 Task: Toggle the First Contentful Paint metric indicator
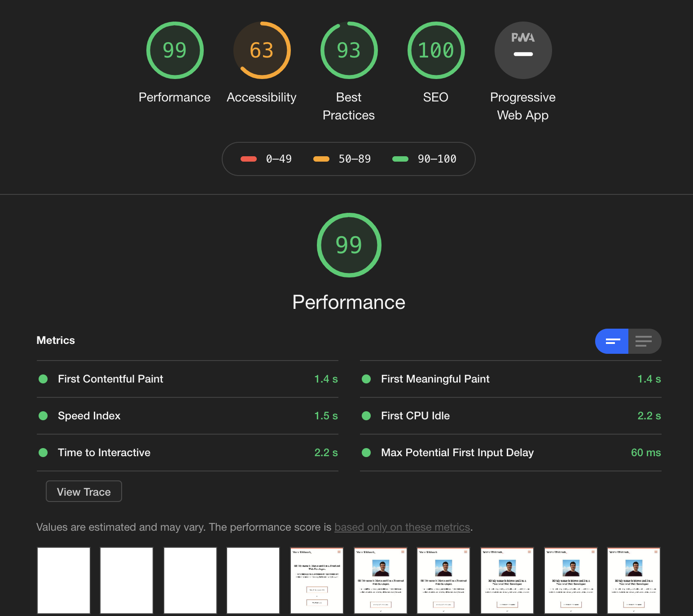[x=43, y=379]
